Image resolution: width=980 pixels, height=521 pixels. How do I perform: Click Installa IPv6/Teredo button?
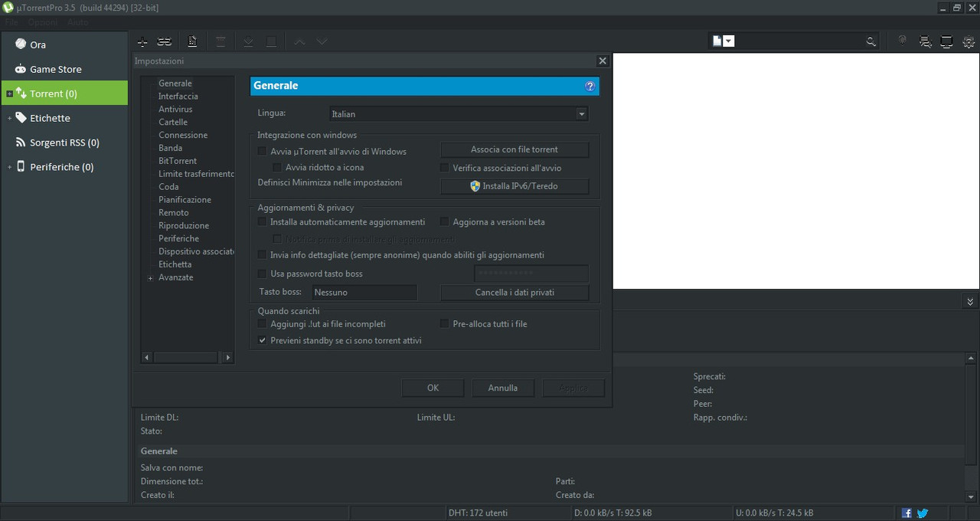(x=514, y=186)
